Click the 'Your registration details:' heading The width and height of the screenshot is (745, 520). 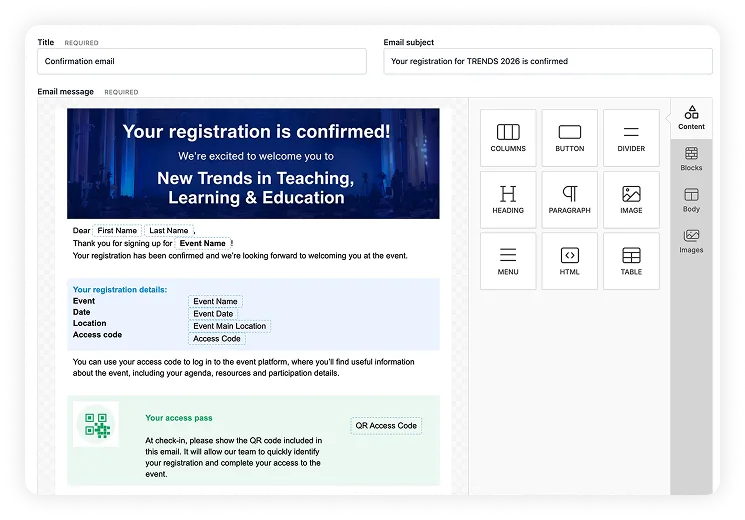pos(120,289)
